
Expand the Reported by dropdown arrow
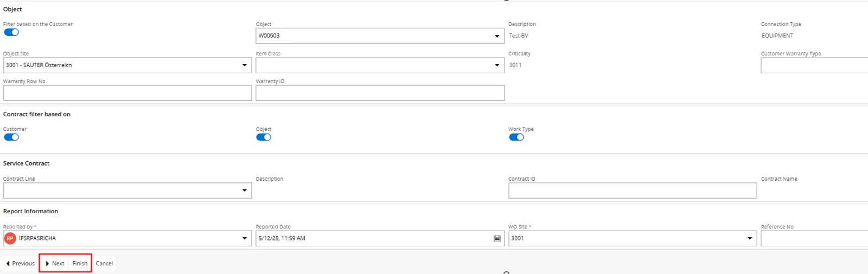click(x=244, y=238)
